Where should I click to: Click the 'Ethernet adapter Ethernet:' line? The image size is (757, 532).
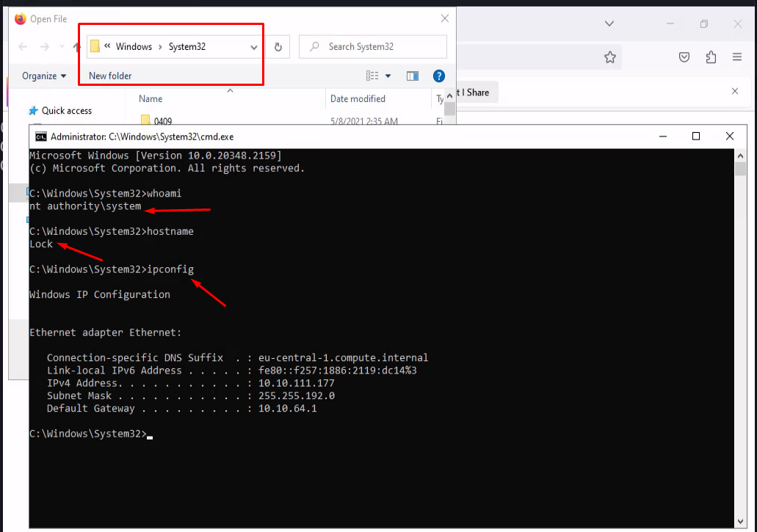click(105, 332)
